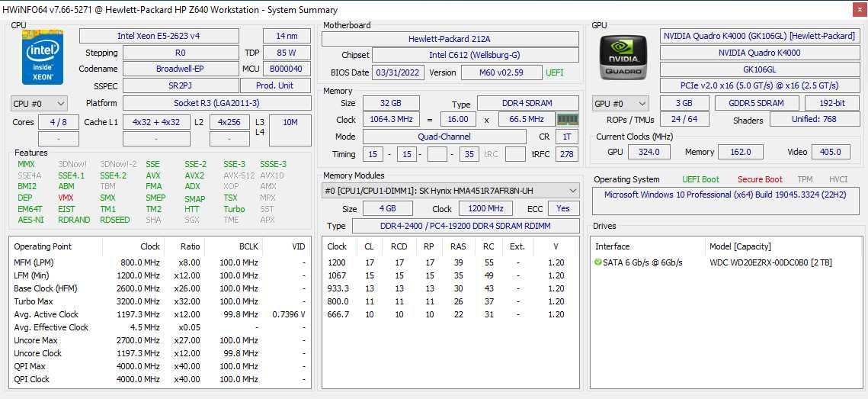
Task: Click the Quad-Channel mode field
Action: click(x=444, y=137)
